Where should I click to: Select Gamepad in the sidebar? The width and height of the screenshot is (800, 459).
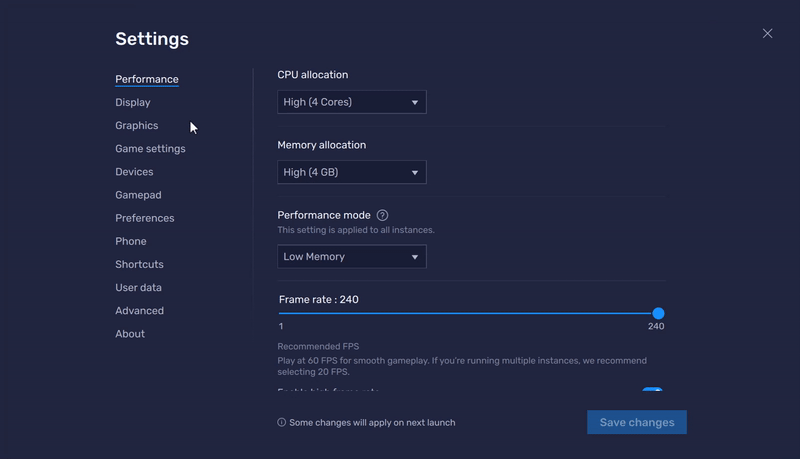pos(138,195)
